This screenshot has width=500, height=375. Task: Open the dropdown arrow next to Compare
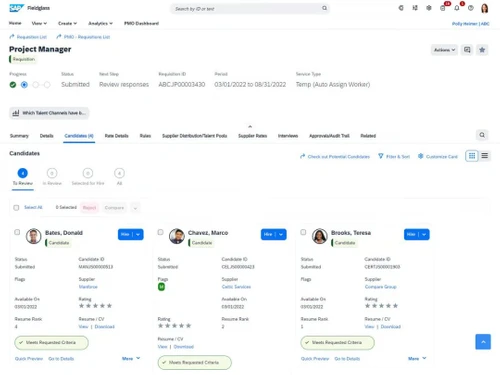click(135, 208)
